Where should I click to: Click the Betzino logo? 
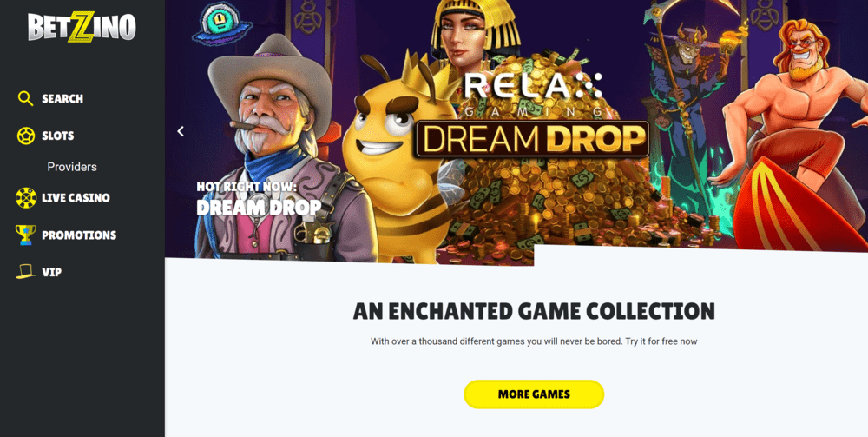coord(82,27)
